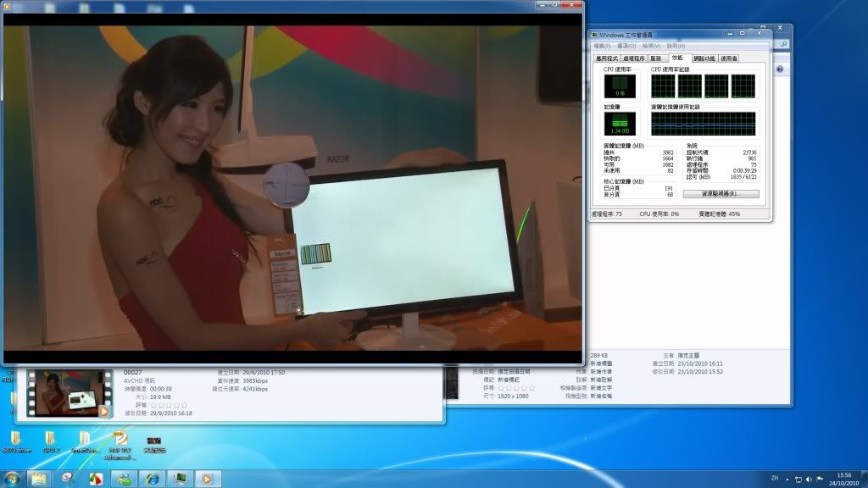The width and height of the screenshot is (868, 488).
Task: Switch to the 處理程序 (Processes) tab
Action: pyautogui.click(x=634, y=58)
